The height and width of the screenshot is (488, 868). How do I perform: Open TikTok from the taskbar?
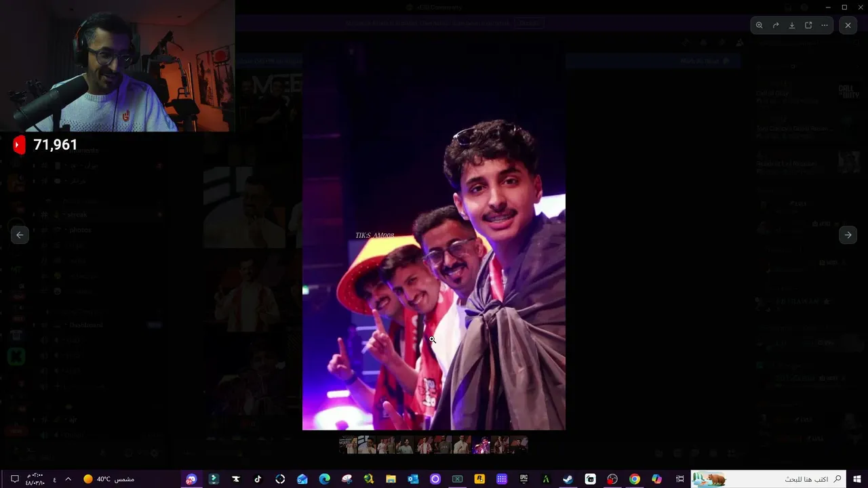point(258,479)
